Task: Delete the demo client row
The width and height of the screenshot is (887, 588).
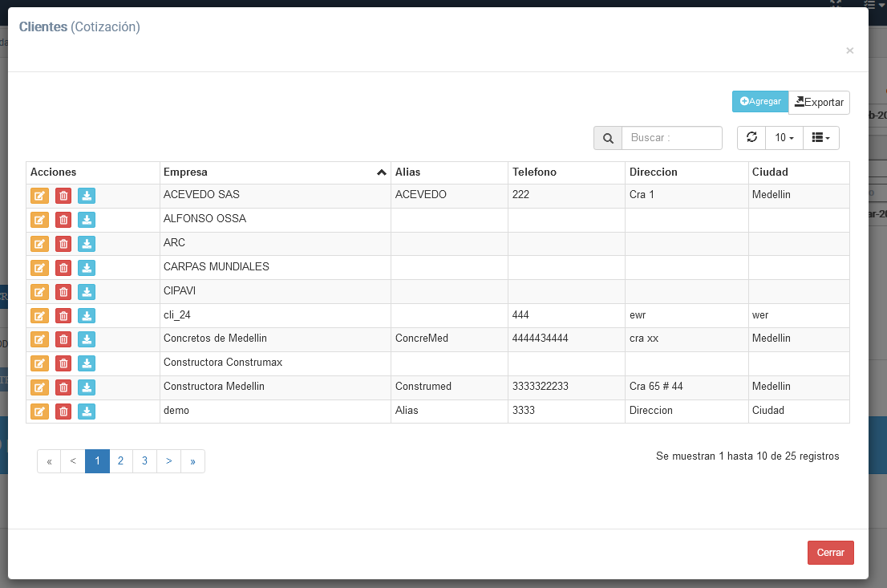Action: 63,412
